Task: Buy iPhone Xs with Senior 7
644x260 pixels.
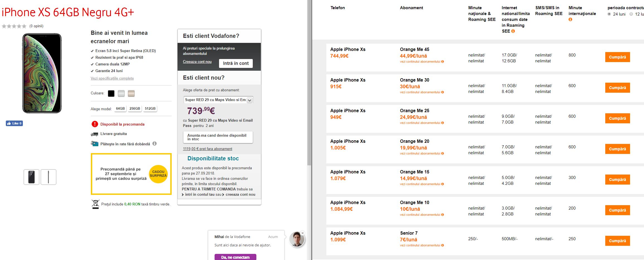Action: [618, 241]
